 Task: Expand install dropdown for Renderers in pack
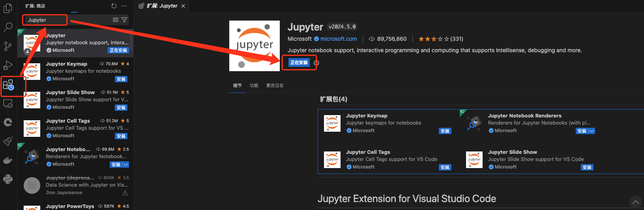(591, 131)
